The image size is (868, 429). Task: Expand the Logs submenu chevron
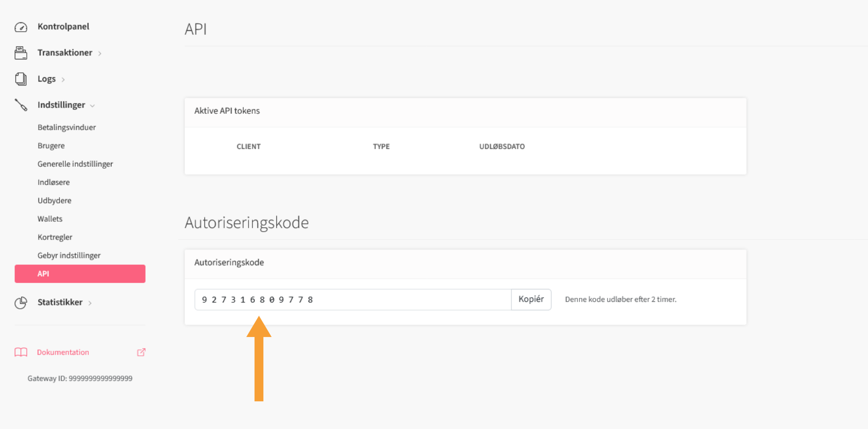pos(63,80)
